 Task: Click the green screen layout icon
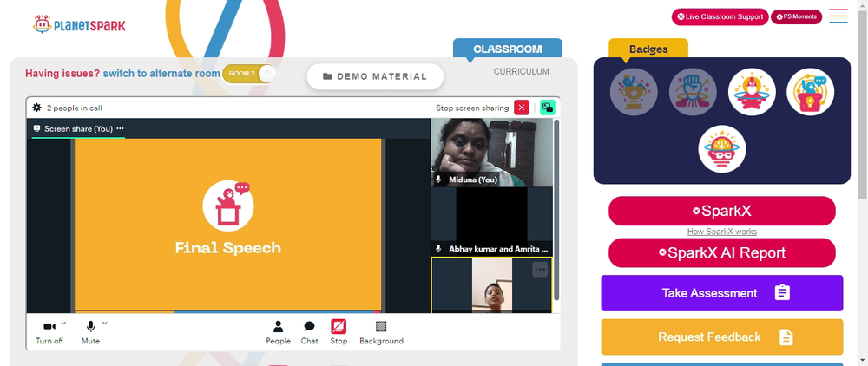coord(548,108)
